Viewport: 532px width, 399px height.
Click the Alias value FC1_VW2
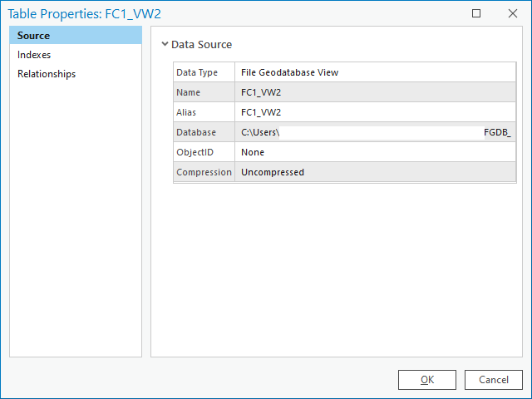pos(261,112)
